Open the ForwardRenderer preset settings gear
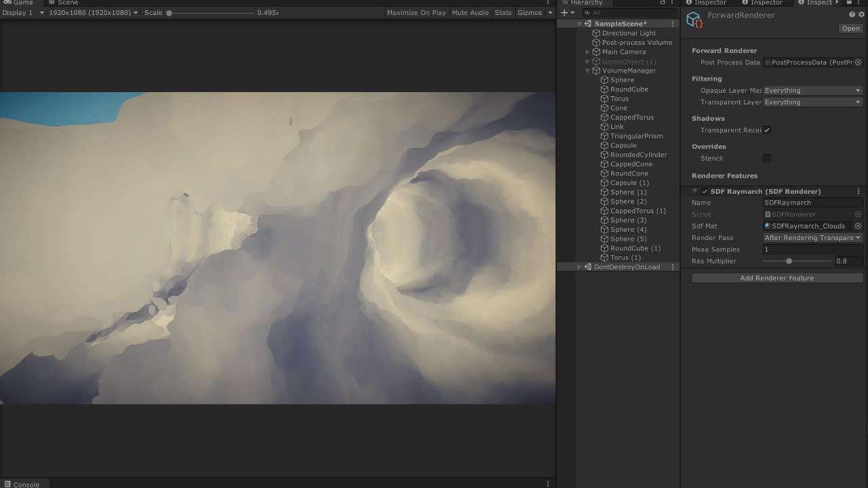The image size is (868, 488). (862, 15)
